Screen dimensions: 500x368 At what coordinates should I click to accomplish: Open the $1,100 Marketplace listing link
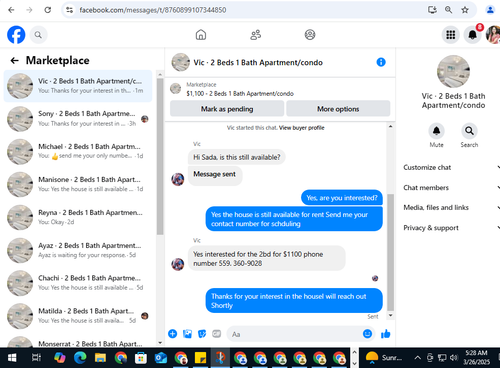(x=240, y=94)
